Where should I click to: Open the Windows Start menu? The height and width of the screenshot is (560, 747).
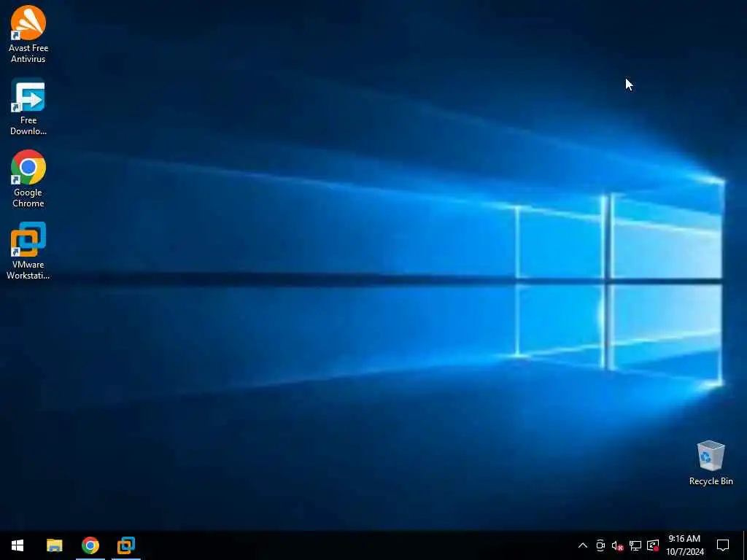click(x=18, y=545)
